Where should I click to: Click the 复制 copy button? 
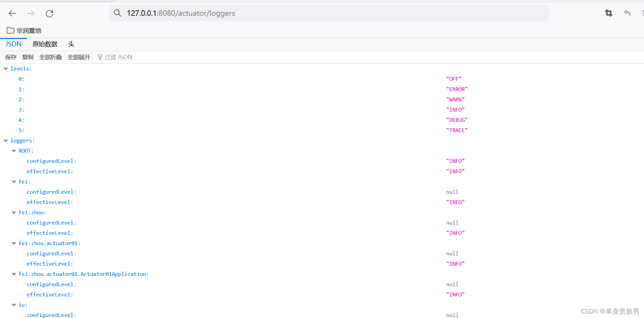pyautogui.click(x=28, y=57)
